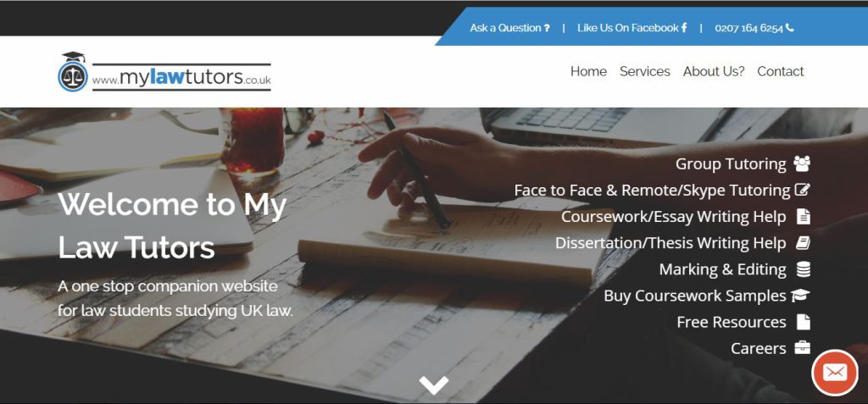The image size is (868, 404).
Task: Click the Group Tutoring people icon
Action: coord(802,163)
